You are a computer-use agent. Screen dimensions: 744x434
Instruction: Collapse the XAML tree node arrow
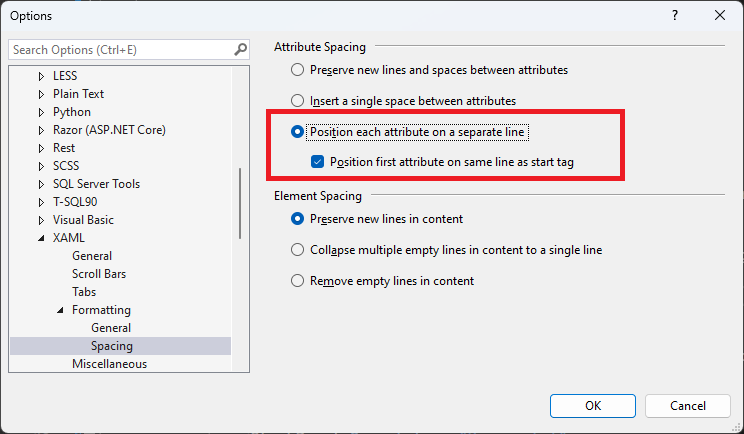click(x=41, y=238)
